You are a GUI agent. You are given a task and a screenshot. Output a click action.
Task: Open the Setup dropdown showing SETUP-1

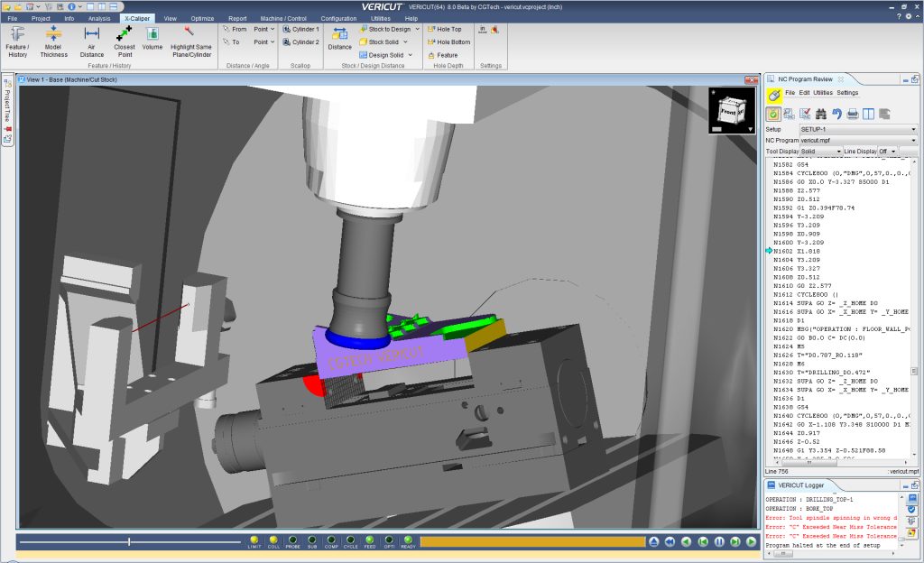[x=858, y=129]
